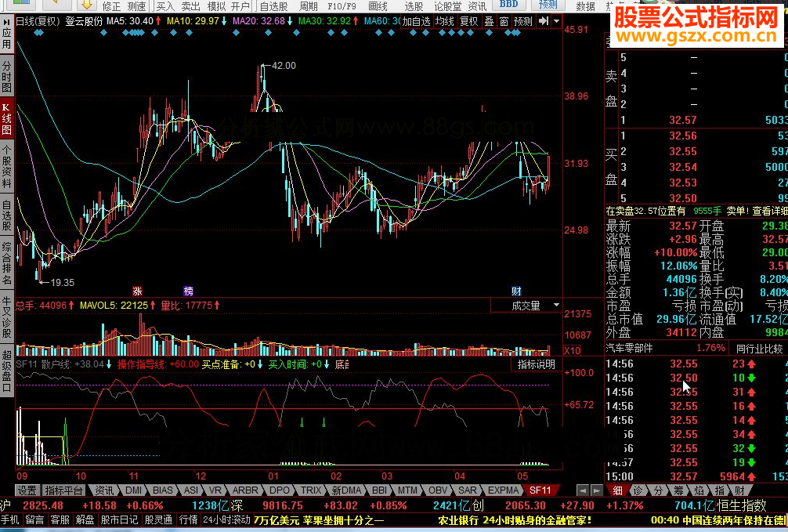Open the chart header dropdown arrow
The image size is (788, 532).
click(x=556, y=21)
